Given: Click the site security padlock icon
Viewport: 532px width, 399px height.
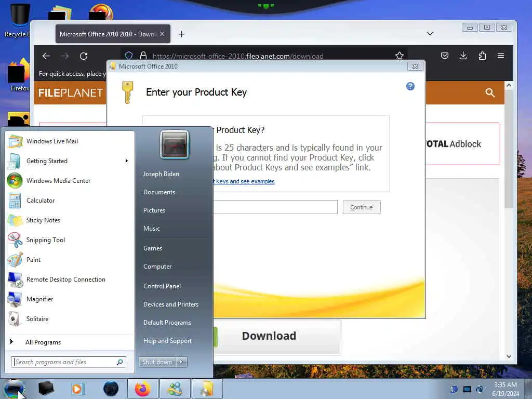Looking at the screenshot, I should point(143,56).
